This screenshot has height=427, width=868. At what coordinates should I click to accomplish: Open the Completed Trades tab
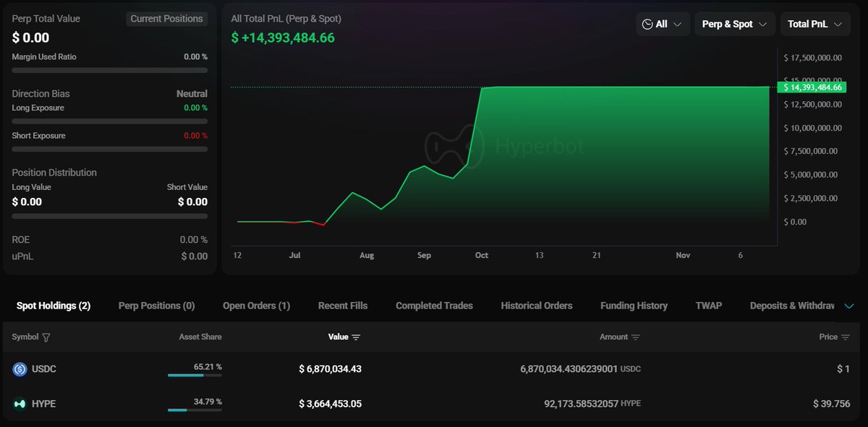pos(434,306)
